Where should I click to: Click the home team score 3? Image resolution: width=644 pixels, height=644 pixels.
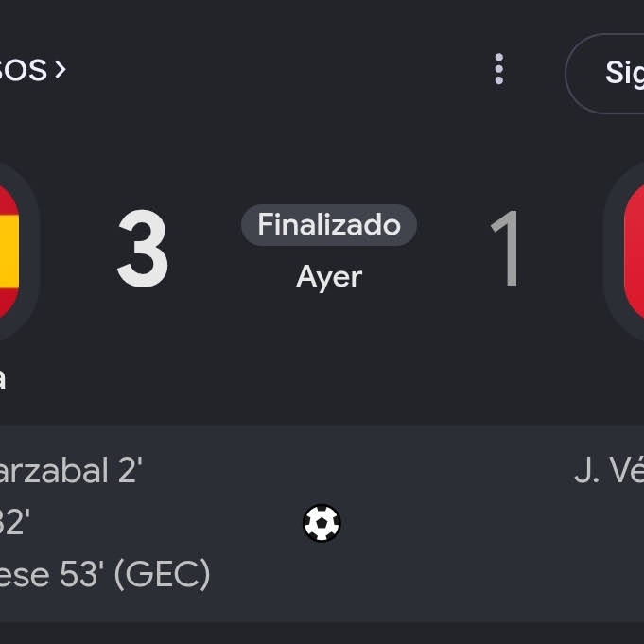pos(143,249)
